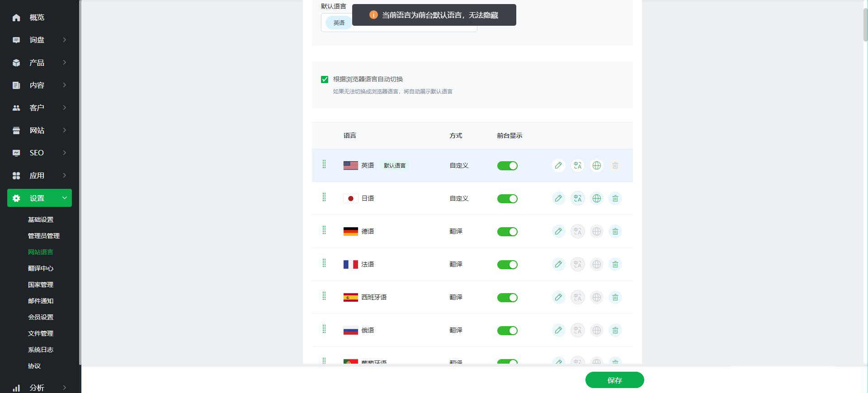Click the page vertical scrollbar
This screenshot has width=868, height=393.
tap(865, 25)
